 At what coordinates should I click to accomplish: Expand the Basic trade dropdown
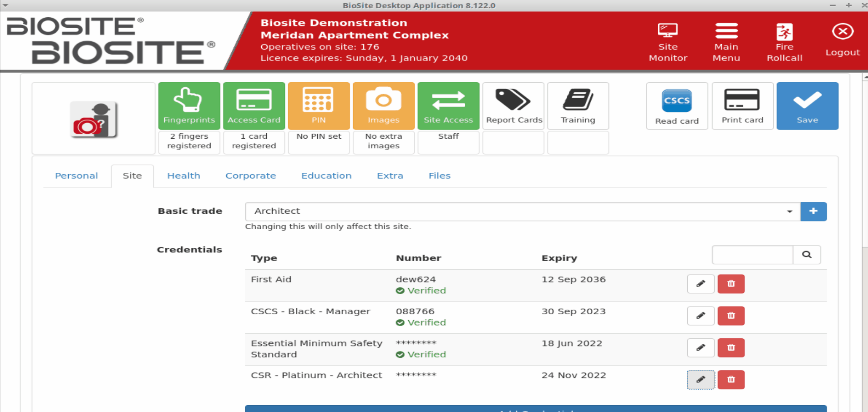(x=523, y=211)
